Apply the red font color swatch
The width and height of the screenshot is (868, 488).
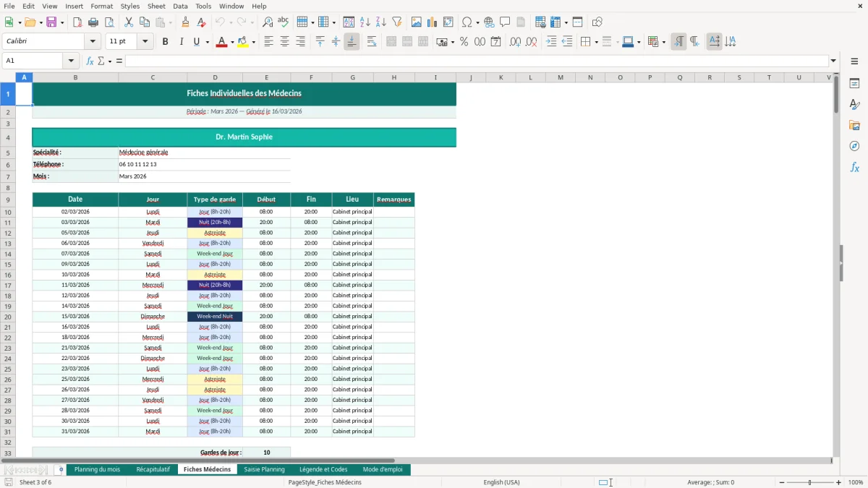point(221,42)
